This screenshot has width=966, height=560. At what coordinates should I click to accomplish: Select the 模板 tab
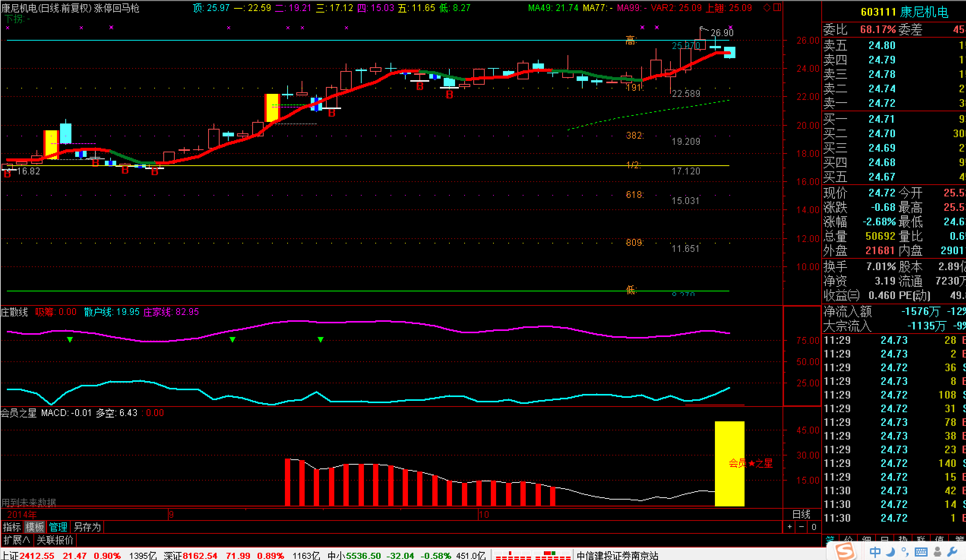(x=35, y=527)
